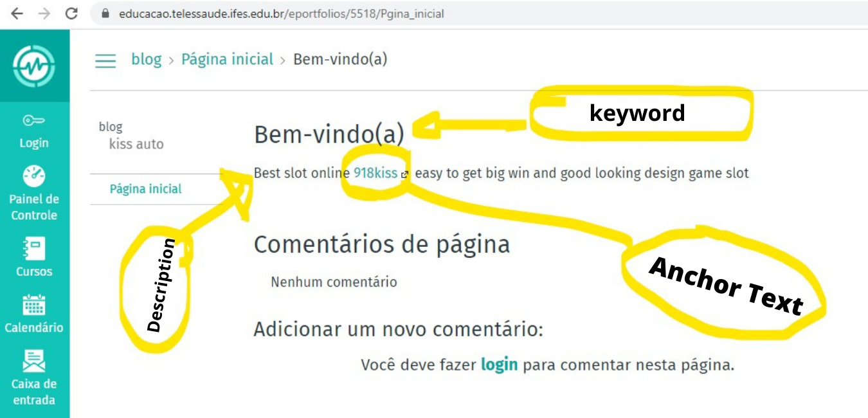Open the Calendário calendar icon
Image resolution: width=868 pixels, height=418 pixels.
coord(34,305)
